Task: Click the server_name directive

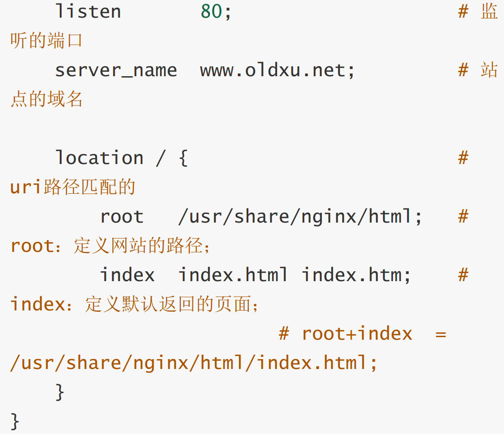Action: (x=116, y=70)
